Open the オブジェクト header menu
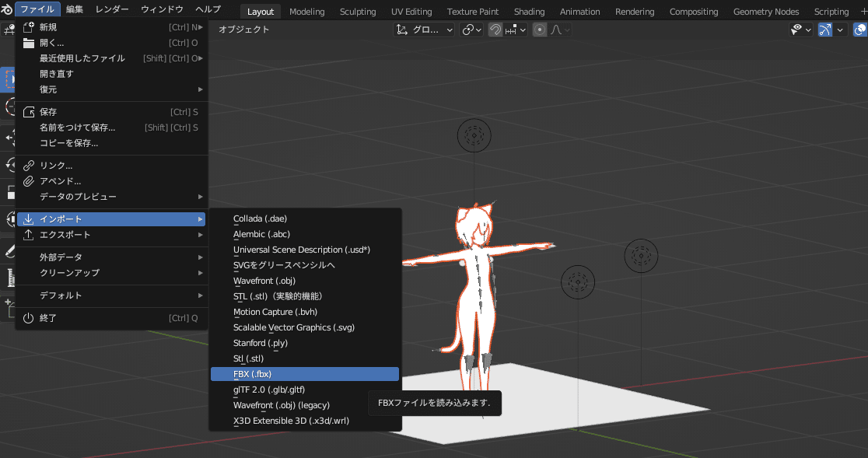This screenshot has height=458, width=868. point(243,30)
